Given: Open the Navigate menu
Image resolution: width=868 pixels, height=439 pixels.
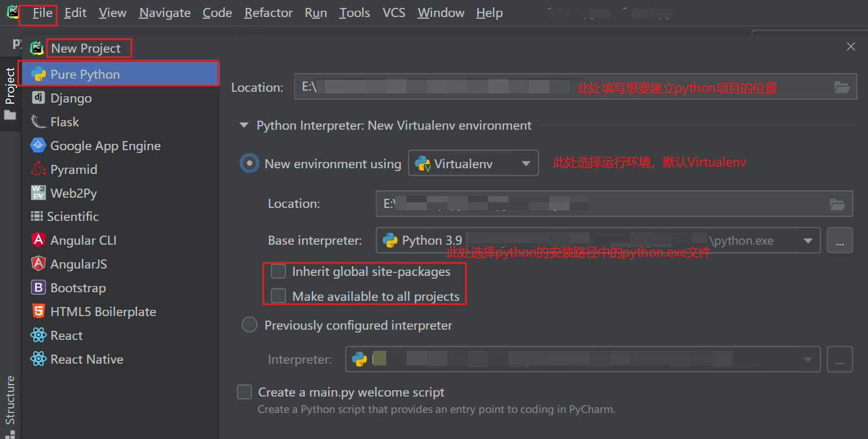Looking at the screenshot, I should click(165, 12).
